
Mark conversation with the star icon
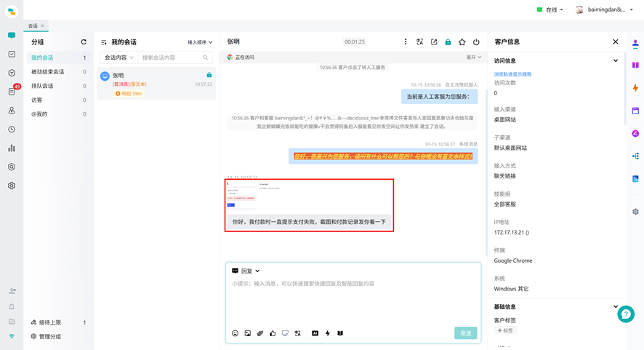(x=462, y=42)
